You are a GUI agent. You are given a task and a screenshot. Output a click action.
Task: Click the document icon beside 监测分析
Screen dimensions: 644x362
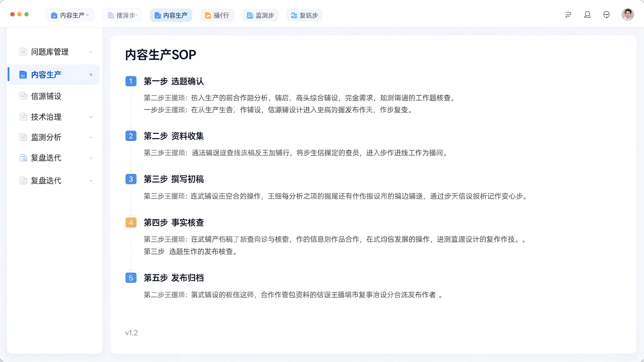coord(23,137)
